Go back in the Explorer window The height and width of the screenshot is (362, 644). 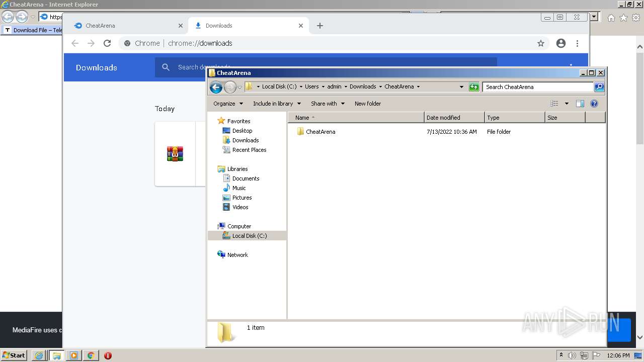[216, 87]
